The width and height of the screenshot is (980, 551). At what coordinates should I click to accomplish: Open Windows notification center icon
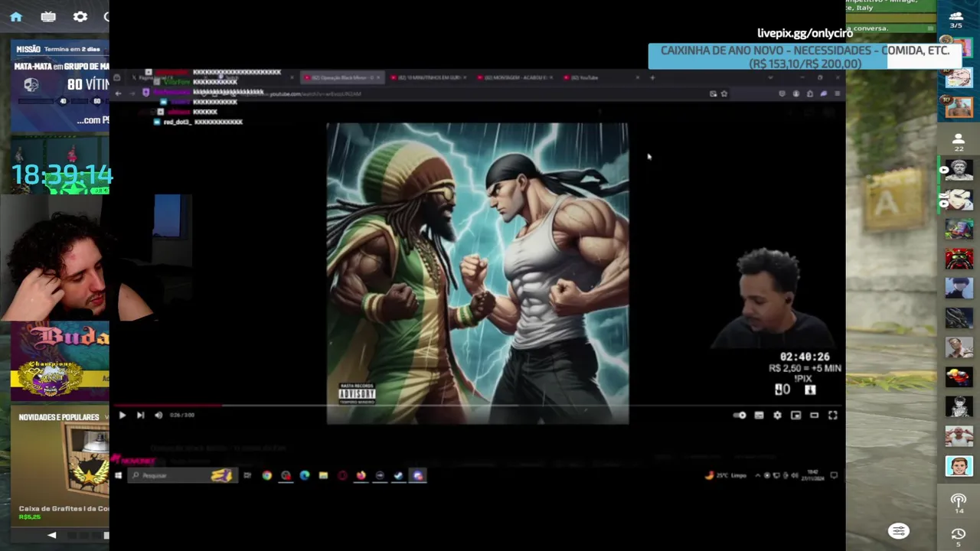(x=834, y=475)
